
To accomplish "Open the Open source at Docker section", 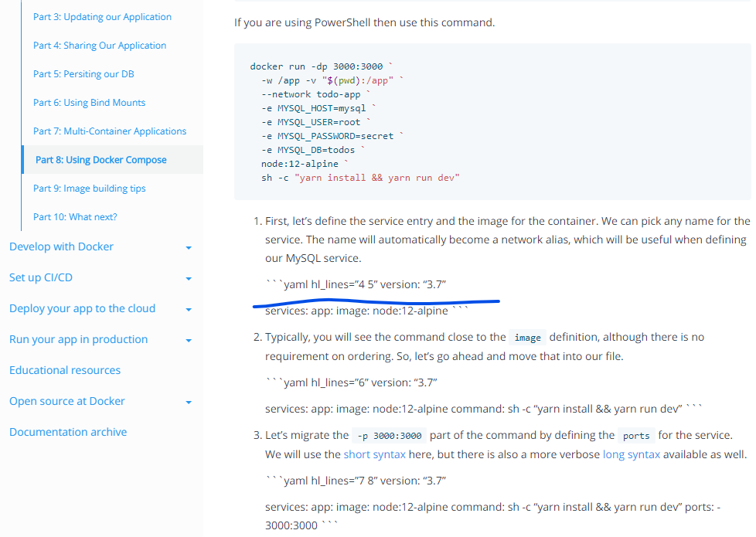I will click(67, 401).
